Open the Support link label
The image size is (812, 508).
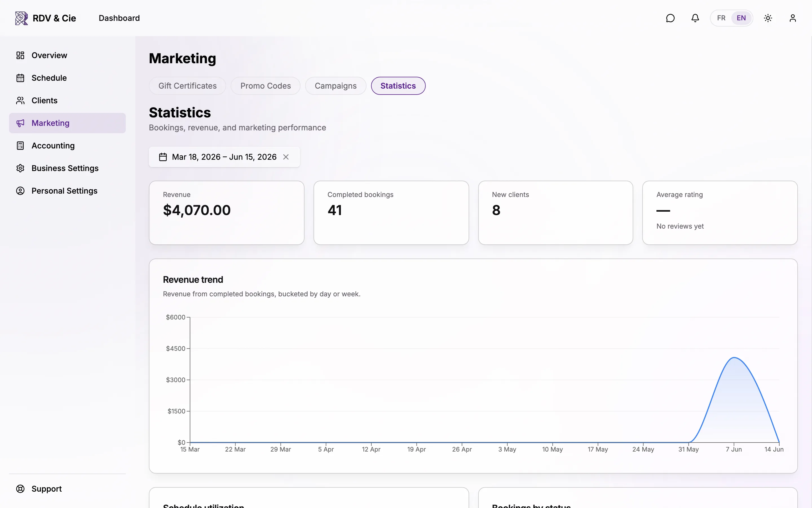(47, 489)
